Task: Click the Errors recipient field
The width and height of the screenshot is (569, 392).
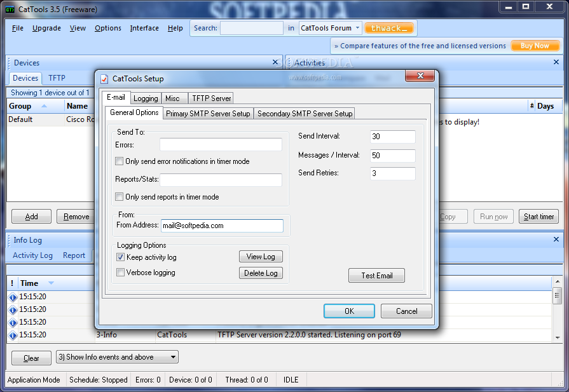Action: point(221,144)
